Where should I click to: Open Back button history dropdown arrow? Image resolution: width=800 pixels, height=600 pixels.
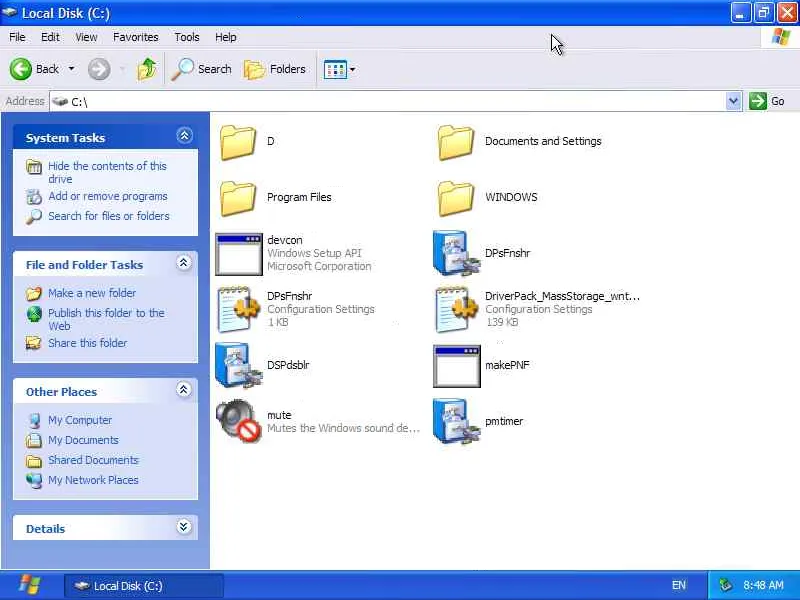(x=71, y=69)
